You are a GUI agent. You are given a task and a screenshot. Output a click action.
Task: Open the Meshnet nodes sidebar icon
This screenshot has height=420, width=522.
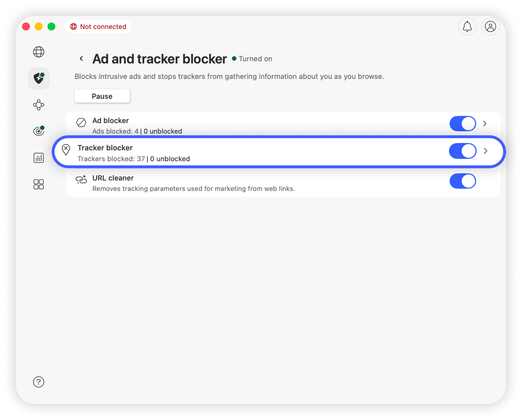pyautogui.click(x=39, y=105)
